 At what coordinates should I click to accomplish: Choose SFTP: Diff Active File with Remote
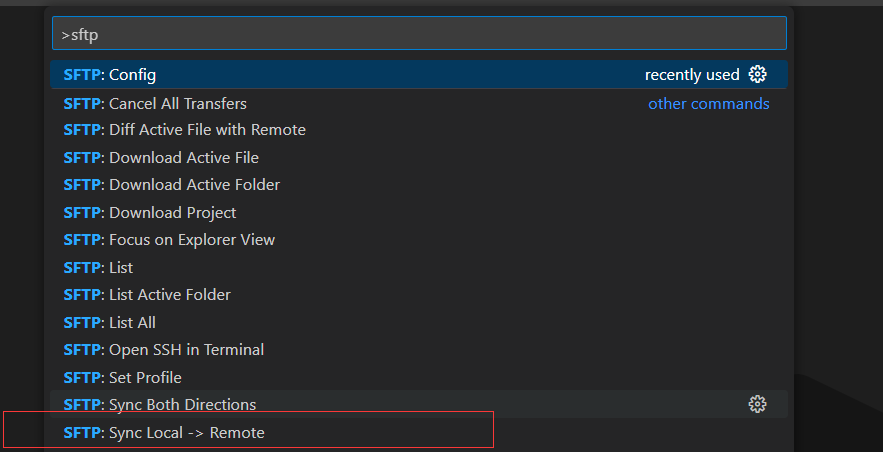419,130
